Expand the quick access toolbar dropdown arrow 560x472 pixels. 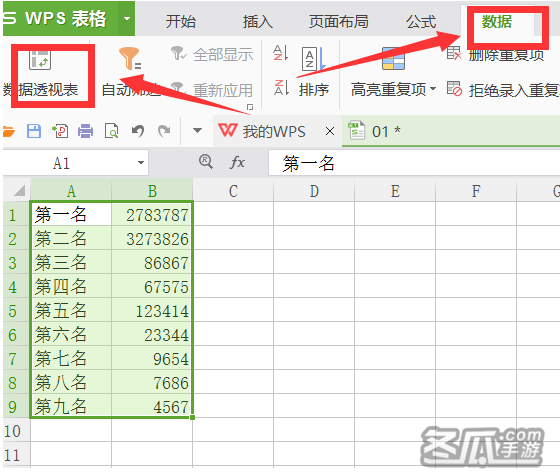point(197,130)
